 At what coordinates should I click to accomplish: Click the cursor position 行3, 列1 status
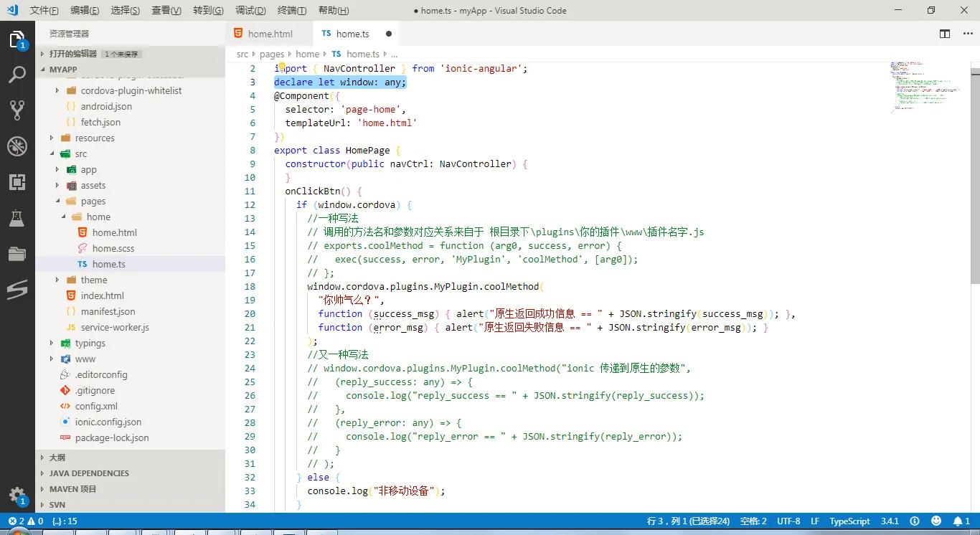[x=688, y=521]
